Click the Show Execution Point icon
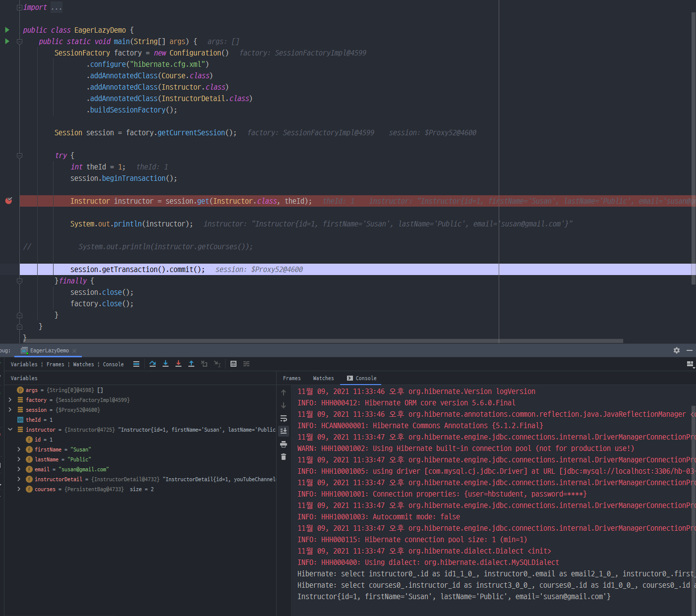 click(136, 364)
